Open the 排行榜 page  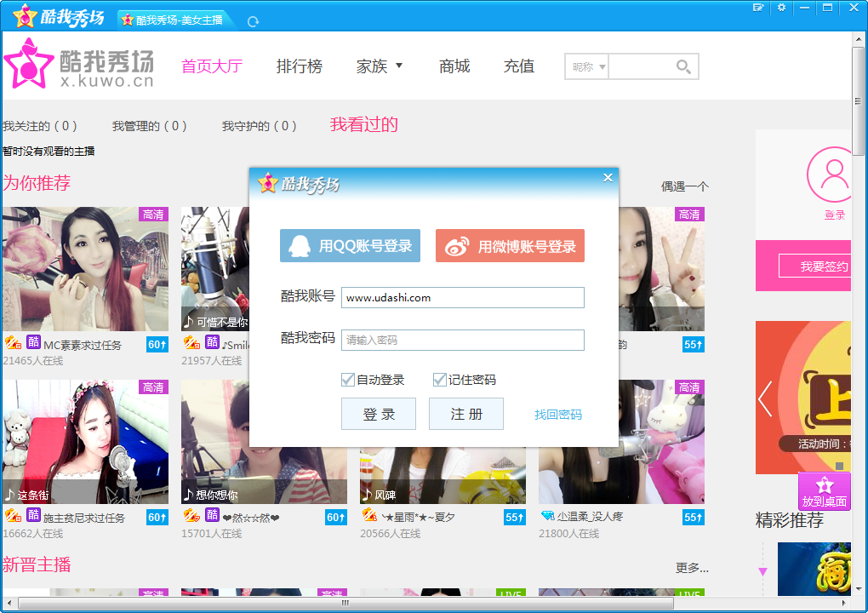pyautogui.click(x=300, y=66)
